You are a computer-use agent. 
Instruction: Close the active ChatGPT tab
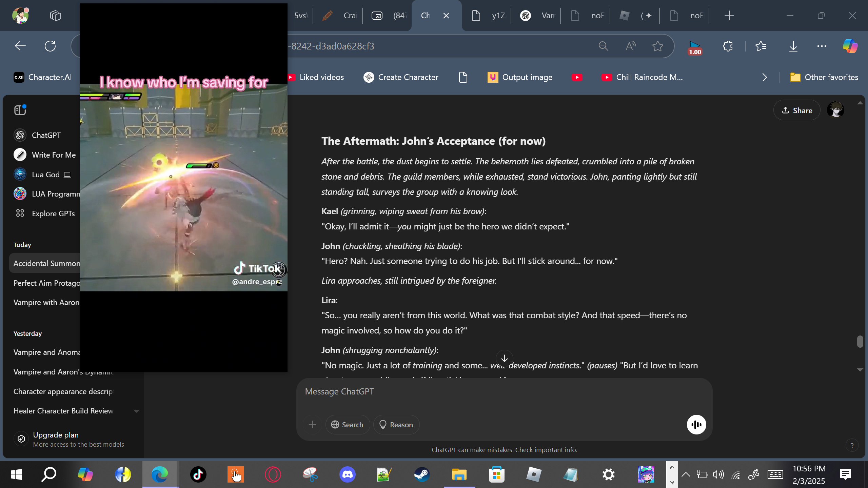tap(446, 16)
